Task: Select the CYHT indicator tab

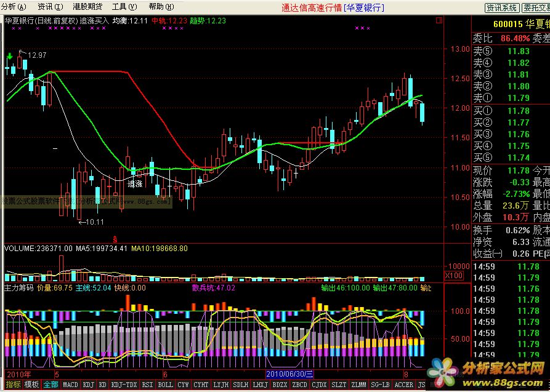Action: 201,385
